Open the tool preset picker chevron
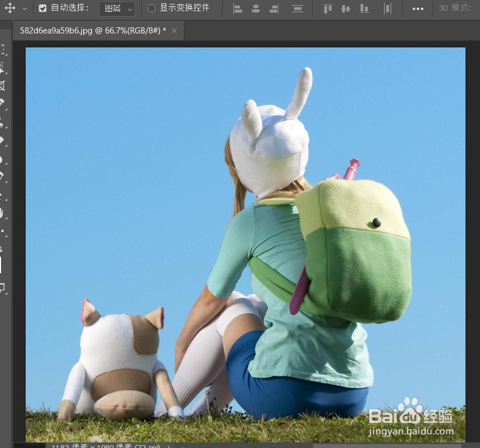The image size is (480, 448). pyautogui.click(x=25, y=8)
